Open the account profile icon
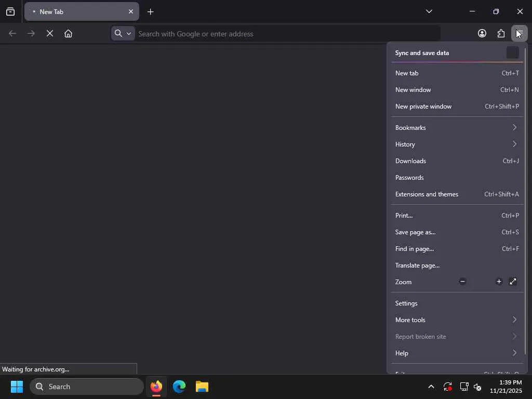This screenshot has width=532, height=399. pos(482,34)
